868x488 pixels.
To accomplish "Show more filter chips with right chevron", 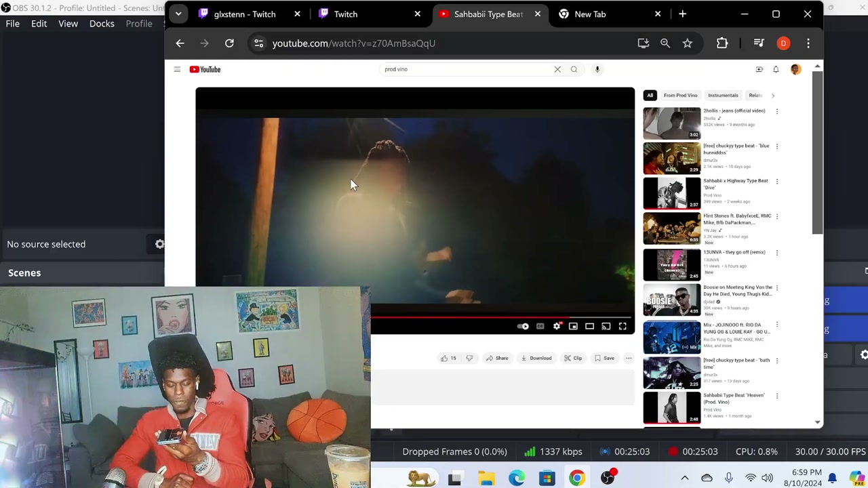I will coord(772,96).
